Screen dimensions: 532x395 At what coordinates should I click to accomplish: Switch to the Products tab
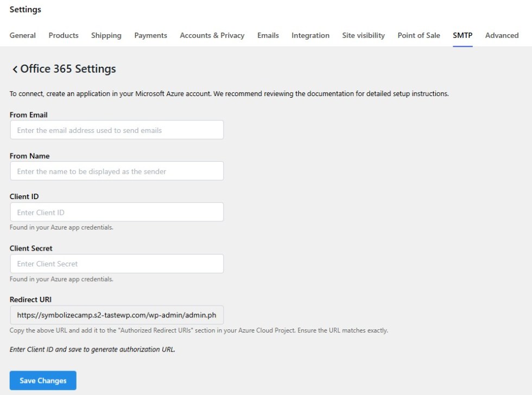point(64,35)
